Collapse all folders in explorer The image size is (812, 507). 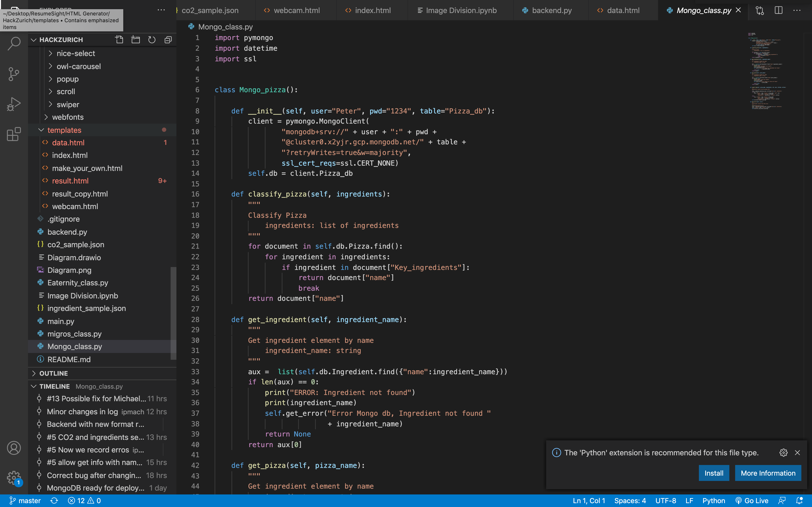[168, 40]
